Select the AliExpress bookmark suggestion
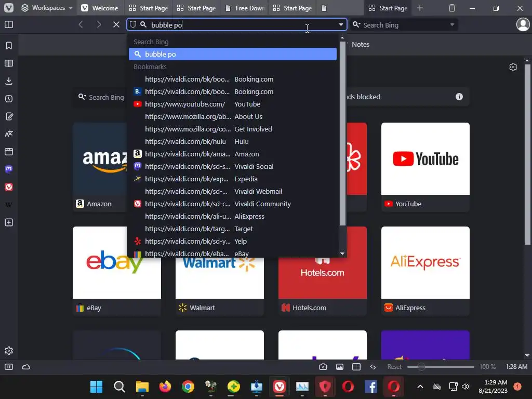This screenshot has height=399, width=532. 233,217
